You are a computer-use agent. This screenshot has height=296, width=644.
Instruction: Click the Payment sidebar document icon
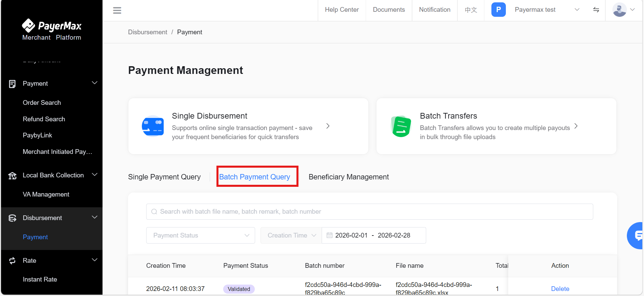[x=12, y=84]
